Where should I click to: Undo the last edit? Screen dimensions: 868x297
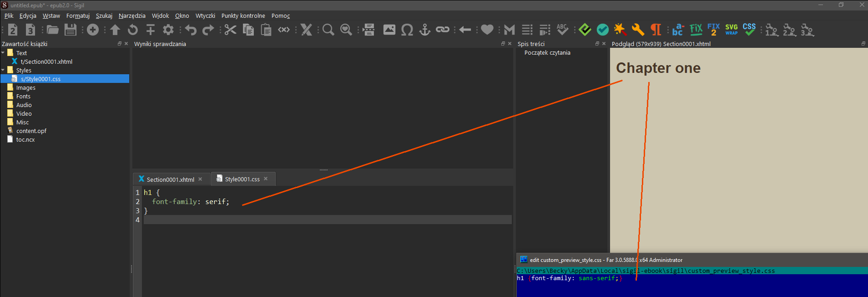tap(191, 30)
